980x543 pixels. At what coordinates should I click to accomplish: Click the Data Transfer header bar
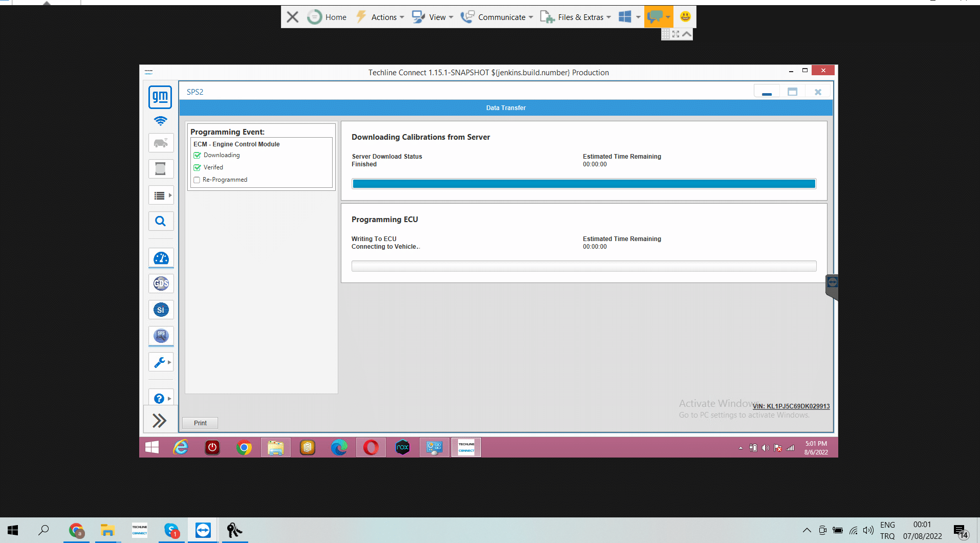[506, 108]
